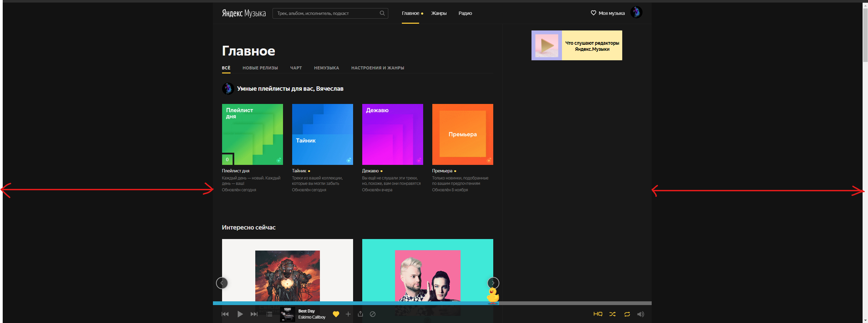Dislike the track with block icon

point(372,314)
